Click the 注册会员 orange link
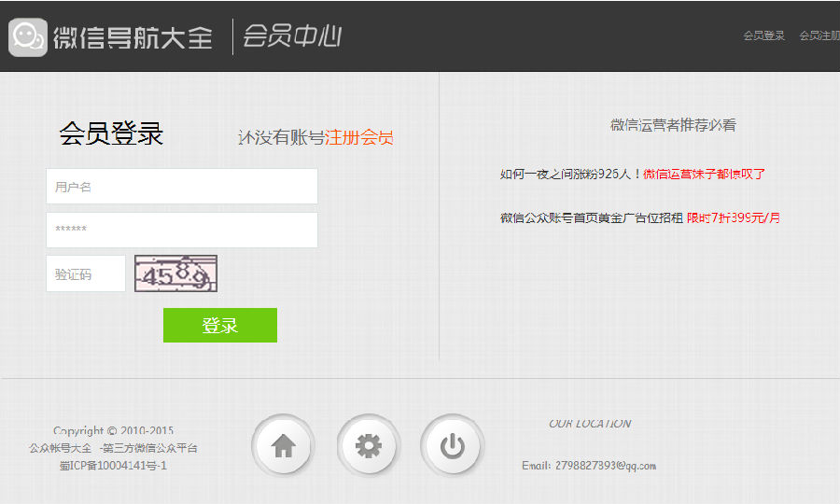The height and width of the screenshot is (504, 840). pos(359,138)
